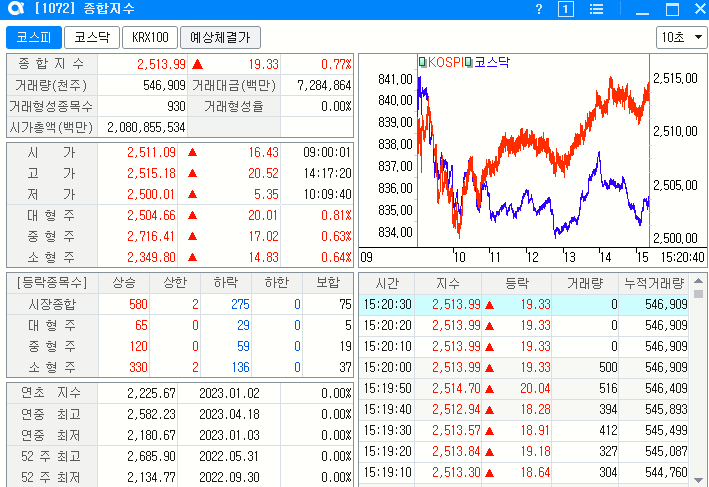Click the 연초 지수 value 2,225.67

151,393
